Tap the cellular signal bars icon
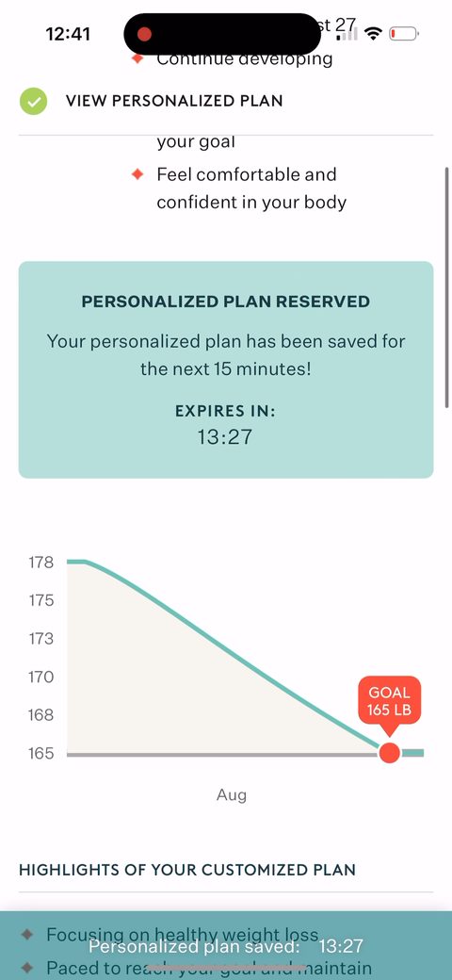The image size is (452, 980). pyautogui.click(x=347, y=34)
